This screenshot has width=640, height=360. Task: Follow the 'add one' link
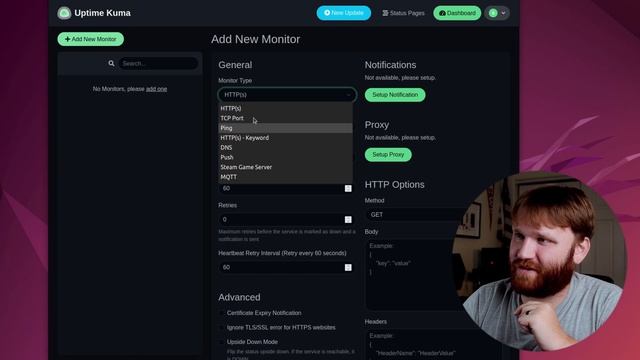(x=156, y=89)
